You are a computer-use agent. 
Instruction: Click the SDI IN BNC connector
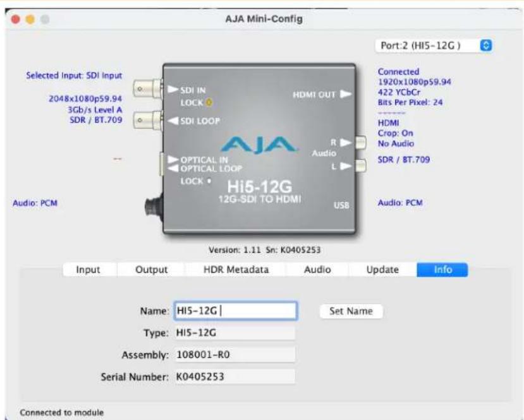click(x=148, y=89)
